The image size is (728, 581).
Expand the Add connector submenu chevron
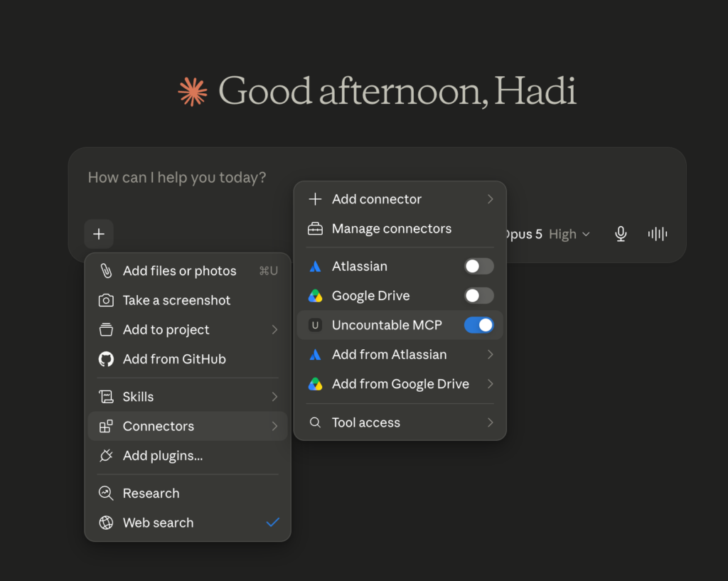click(x=491, y=199)
